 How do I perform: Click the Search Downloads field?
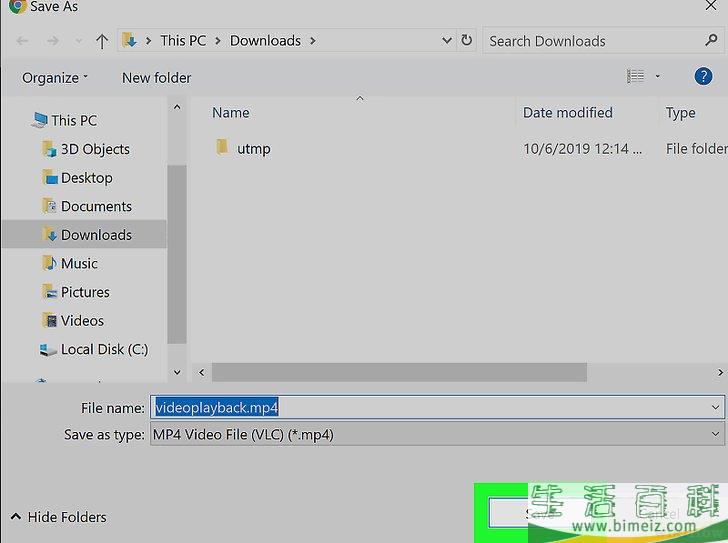click(590, 41)
